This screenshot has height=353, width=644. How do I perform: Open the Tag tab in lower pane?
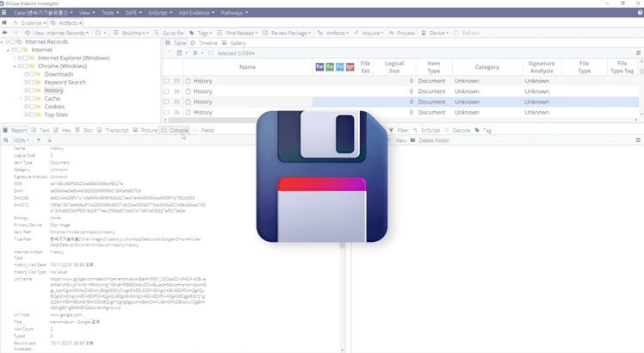coord(483,130)
